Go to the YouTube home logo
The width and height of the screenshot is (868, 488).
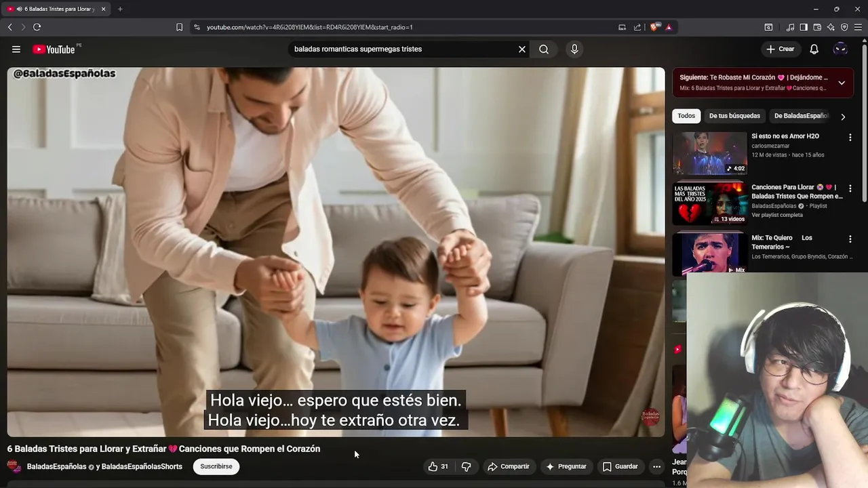54,49
